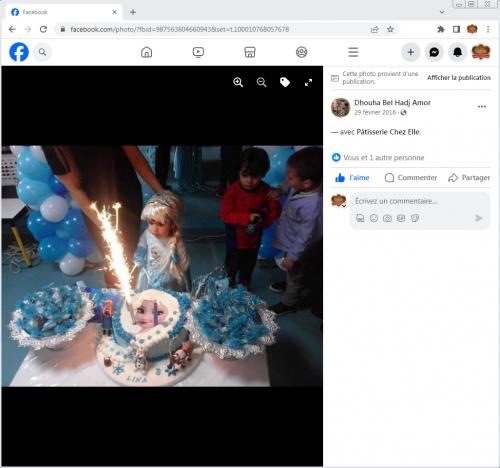Click the Partager button

(x=469, y=178)
